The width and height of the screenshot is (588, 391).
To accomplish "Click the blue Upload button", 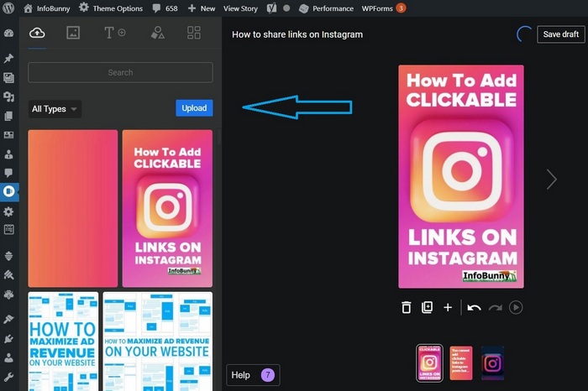I will (x=194, y=108).
